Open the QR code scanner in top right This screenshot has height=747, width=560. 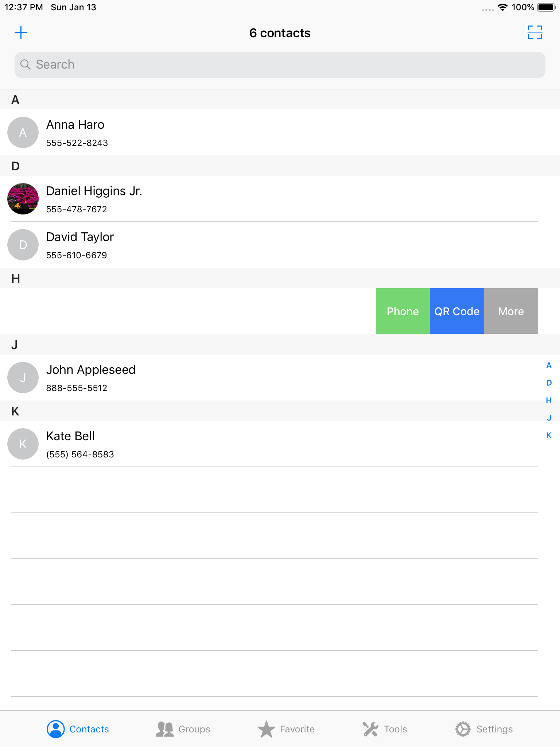coord(536,32)
